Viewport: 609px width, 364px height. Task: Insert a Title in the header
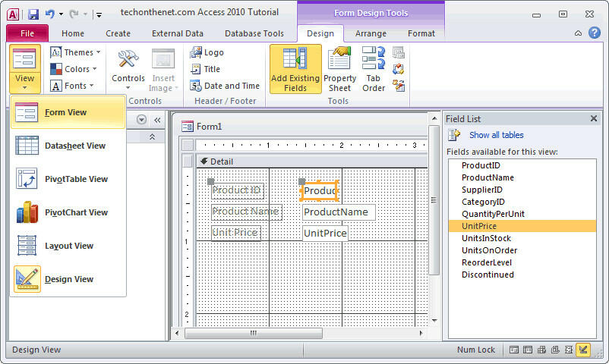tap(206, 69)
